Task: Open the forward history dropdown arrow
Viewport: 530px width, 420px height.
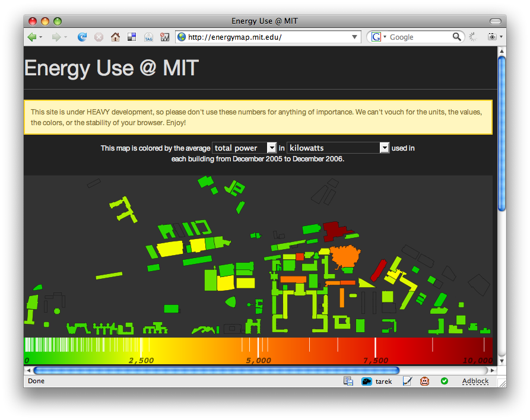Action: (x=65, y=37)
